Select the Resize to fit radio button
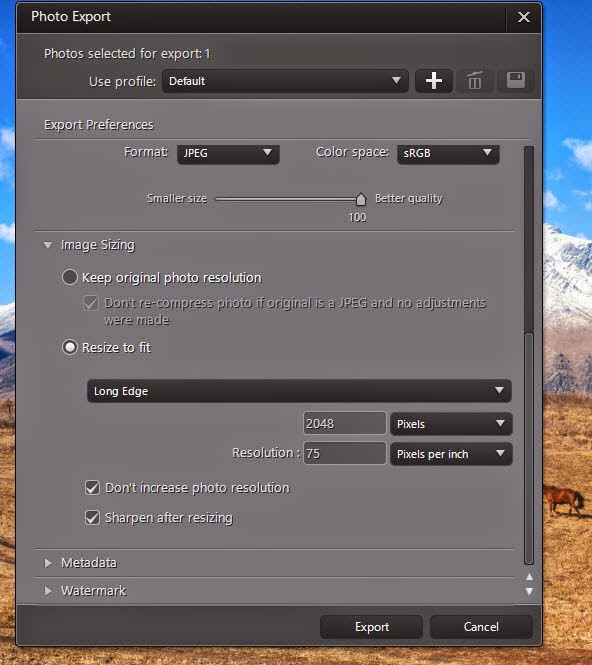Viewport: 592px width, 665px height. pos(70,347)
